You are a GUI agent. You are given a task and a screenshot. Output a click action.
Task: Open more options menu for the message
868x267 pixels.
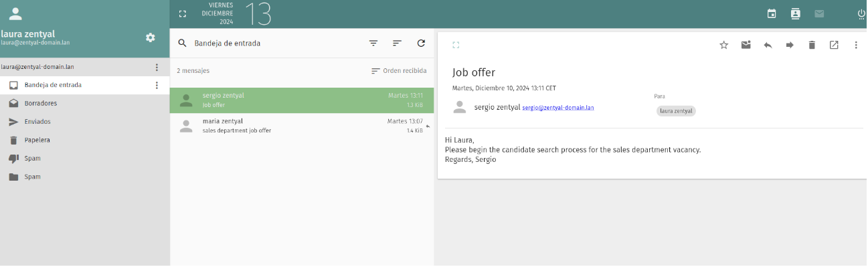click(856, 45)
